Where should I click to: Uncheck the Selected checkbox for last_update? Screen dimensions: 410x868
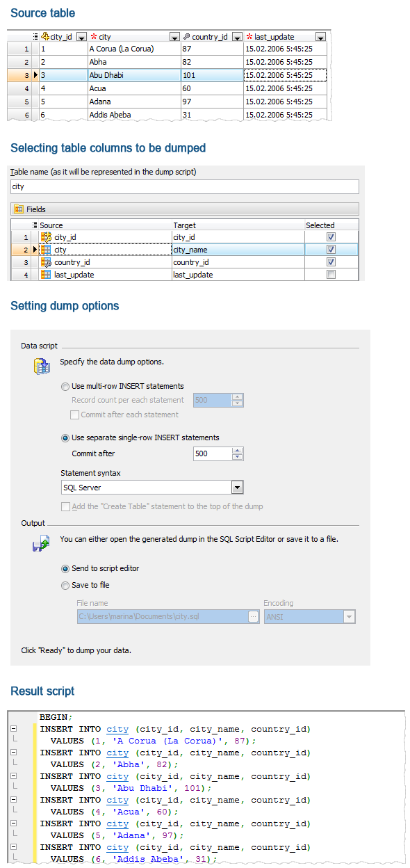pos(331,274)
